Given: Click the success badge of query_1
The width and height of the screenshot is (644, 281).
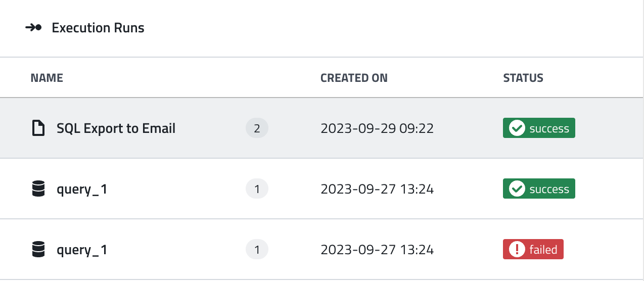Looking at the screenshot, I should pos(539,190).
